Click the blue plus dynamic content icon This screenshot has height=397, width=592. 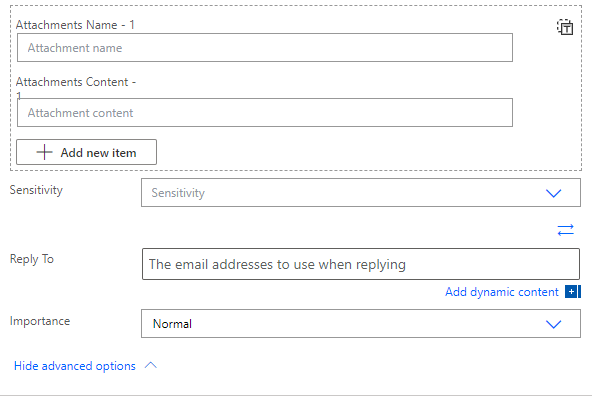573,291
